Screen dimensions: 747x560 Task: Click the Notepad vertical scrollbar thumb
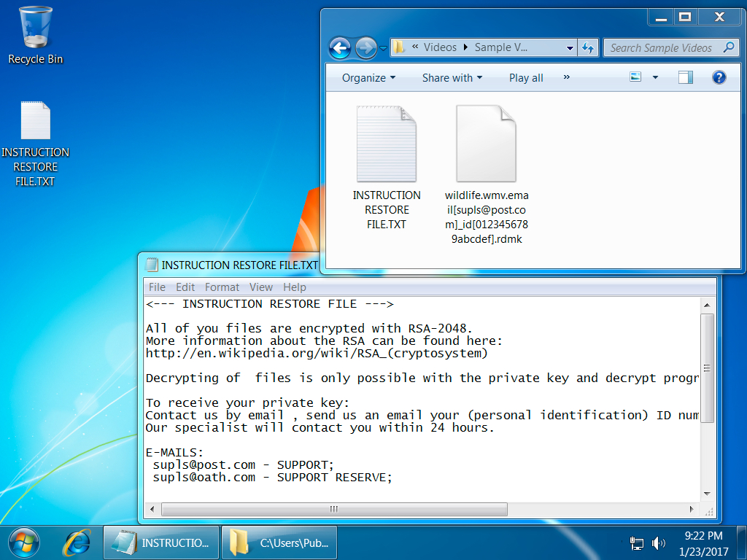click(707, 368)
